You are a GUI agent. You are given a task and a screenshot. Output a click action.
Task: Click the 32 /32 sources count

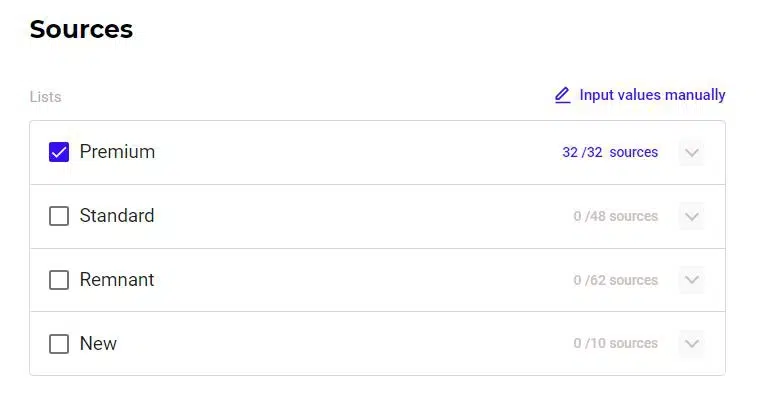pyautogui.click(x=610, y=152)
